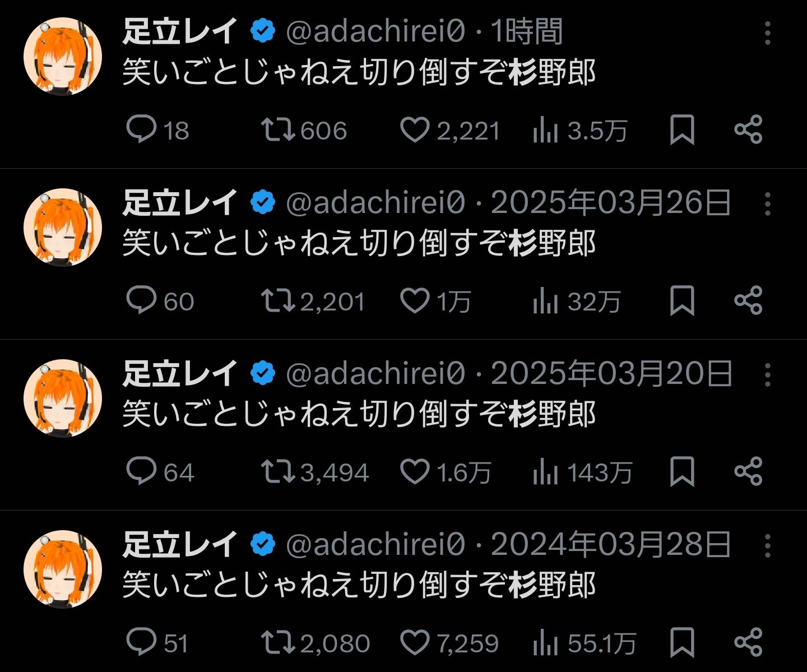View analytics showing 143万 views

(x=545, y=472)
